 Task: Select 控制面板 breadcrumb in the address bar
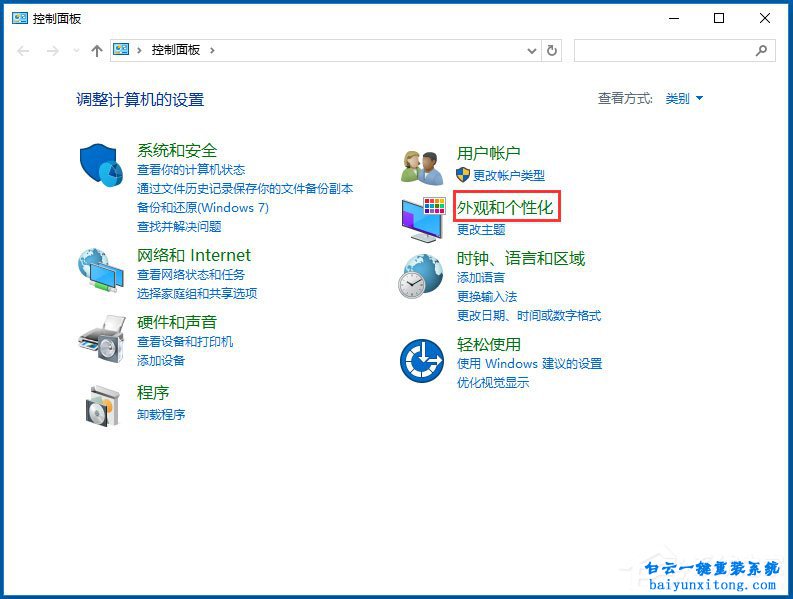(176, 50)
